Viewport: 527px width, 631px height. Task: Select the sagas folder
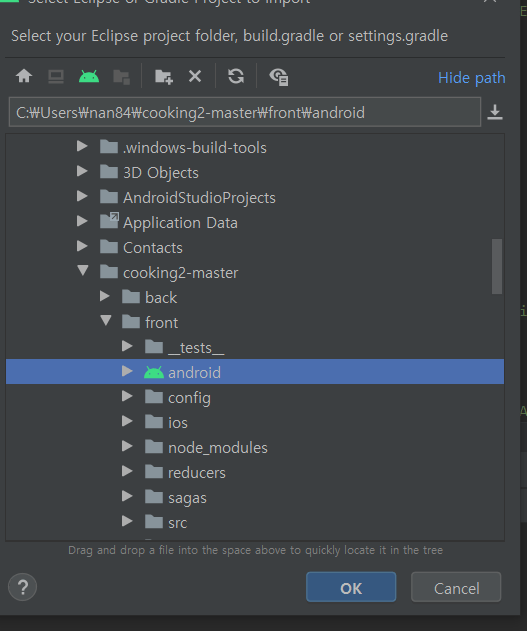tap(255, 497)
